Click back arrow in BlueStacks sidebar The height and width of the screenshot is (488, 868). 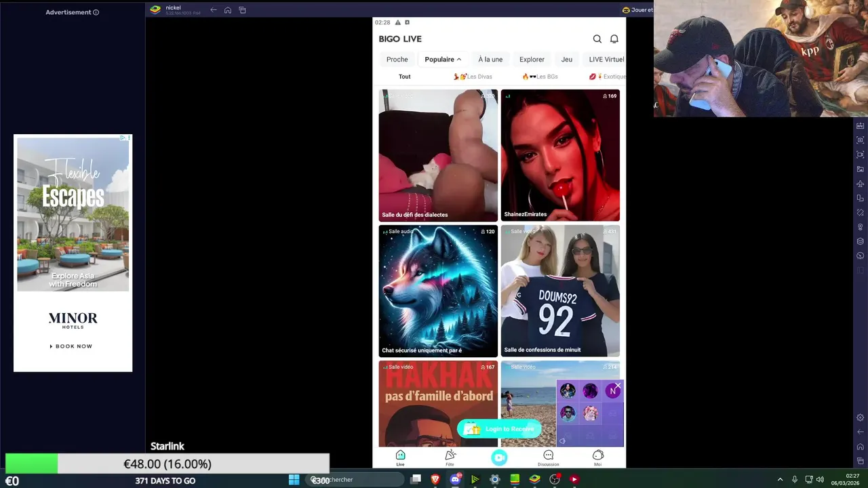861,432
